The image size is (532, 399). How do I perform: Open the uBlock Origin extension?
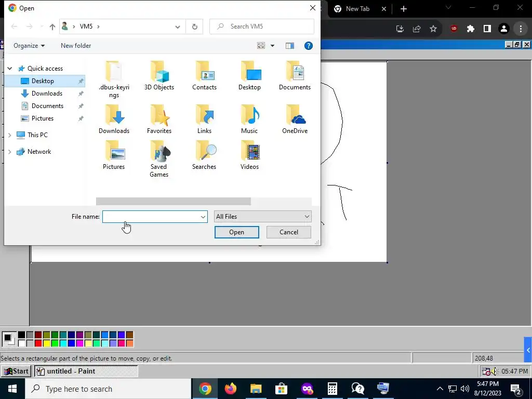[454, 29]
